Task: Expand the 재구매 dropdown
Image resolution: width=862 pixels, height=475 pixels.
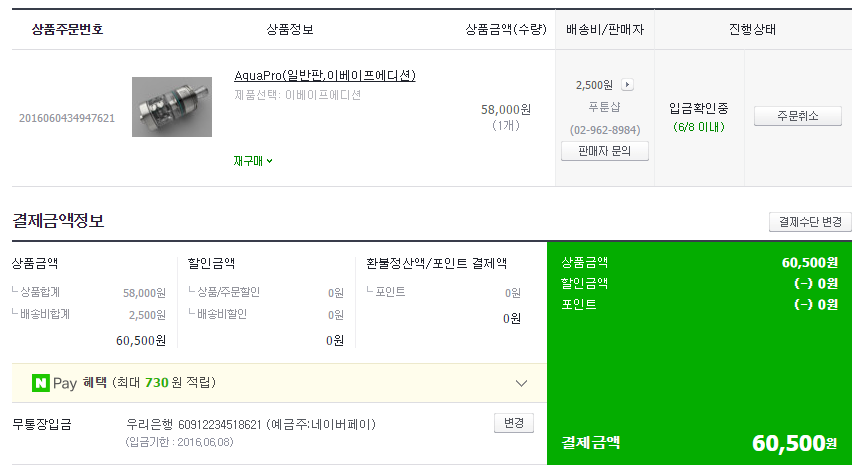Action: tap(253, 160)
